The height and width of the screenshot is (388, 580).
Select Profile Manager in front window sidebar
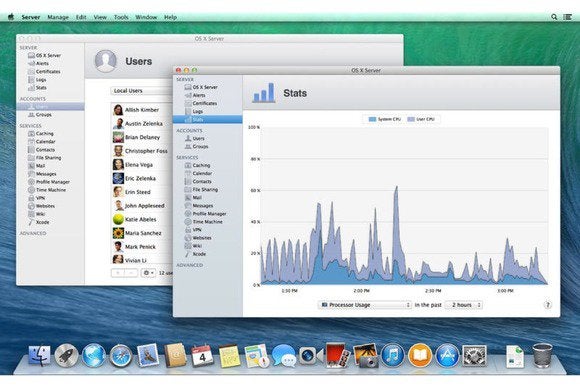208,214
